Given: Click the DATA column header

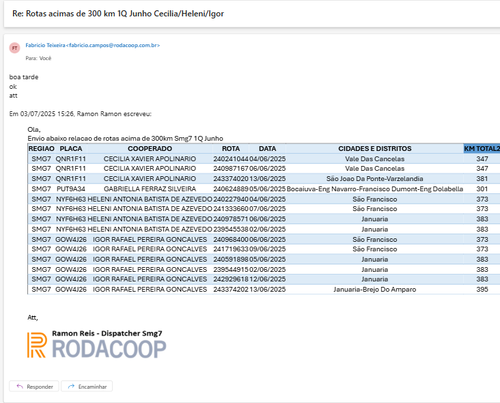Looking at the screenshot, I should [x=267, y=149].
